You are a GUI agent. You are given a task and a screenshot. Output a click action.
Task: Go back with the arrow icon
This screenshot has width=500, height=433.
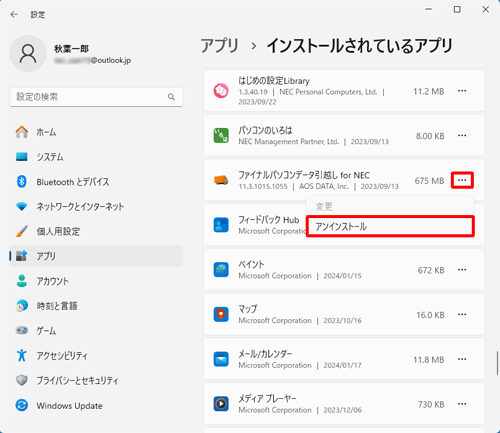click(x=14, y=14)
